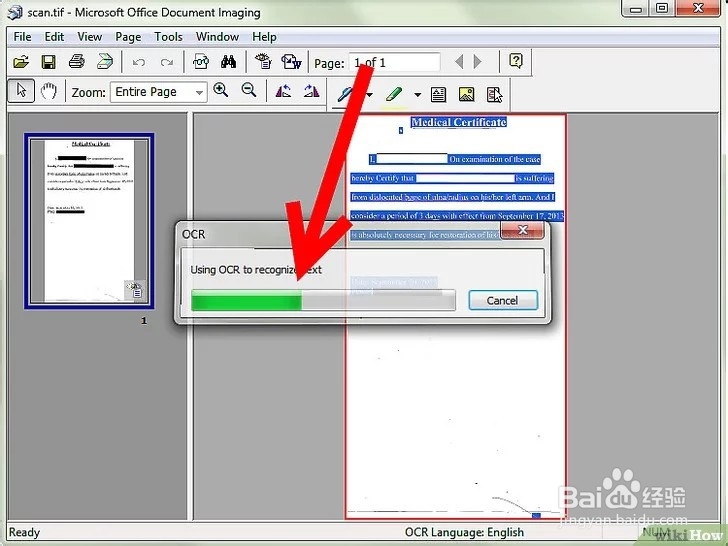Select the green Highlighter tool
The image size is (728, 546).
click(394, 94)
